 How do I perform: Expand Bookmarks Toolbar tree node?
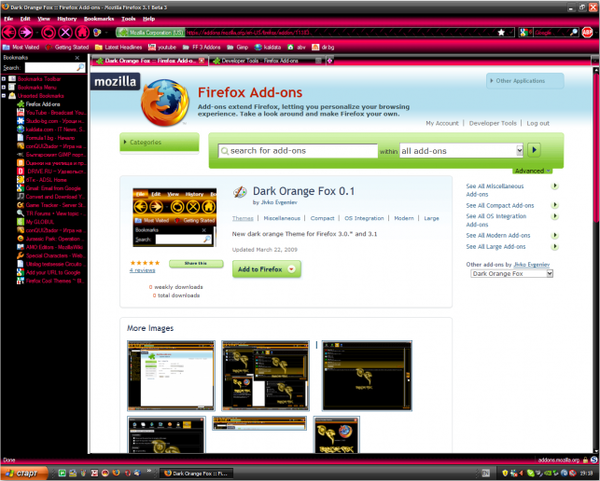pos(3,79)
